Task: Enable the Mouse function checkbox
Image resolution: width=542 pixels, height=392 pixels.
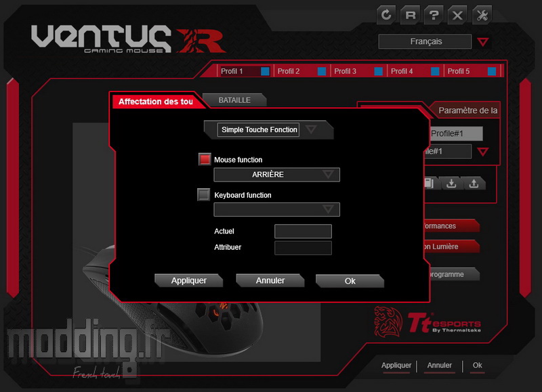Action: click(x=205, y=159)
